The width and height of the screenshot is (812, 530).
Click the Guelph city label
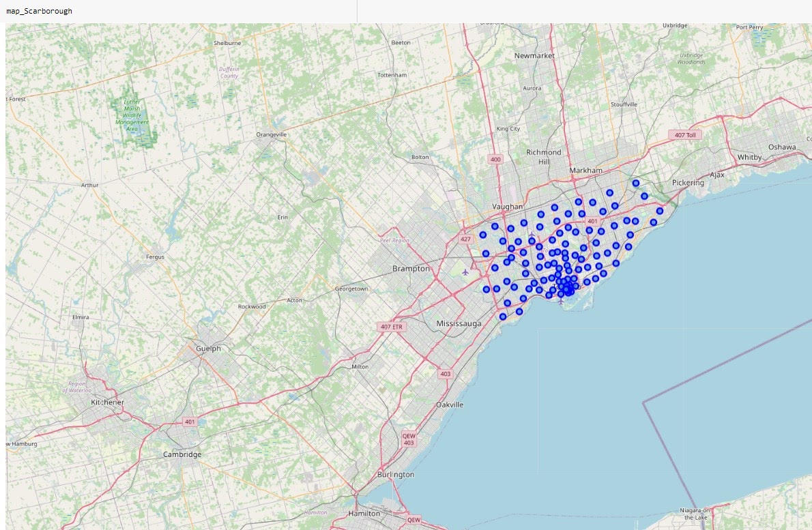coord(208,349)
